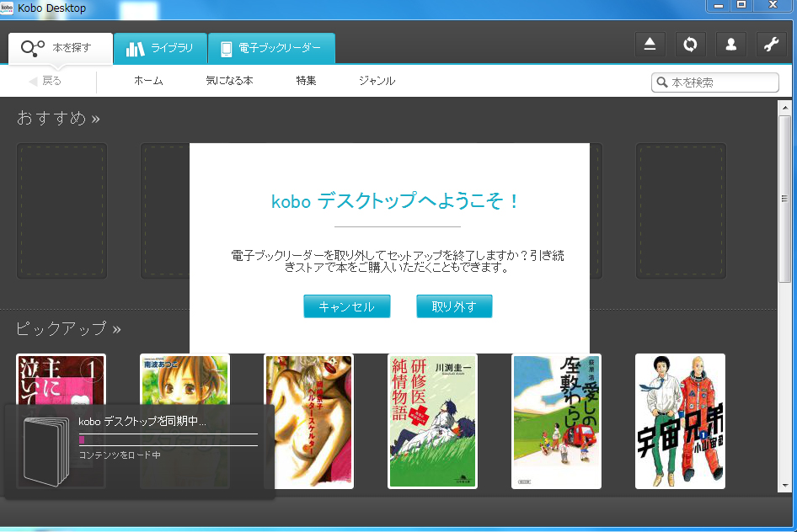Click the キャンセル button in dialog
797x532 pixels.
pos(346,306)
